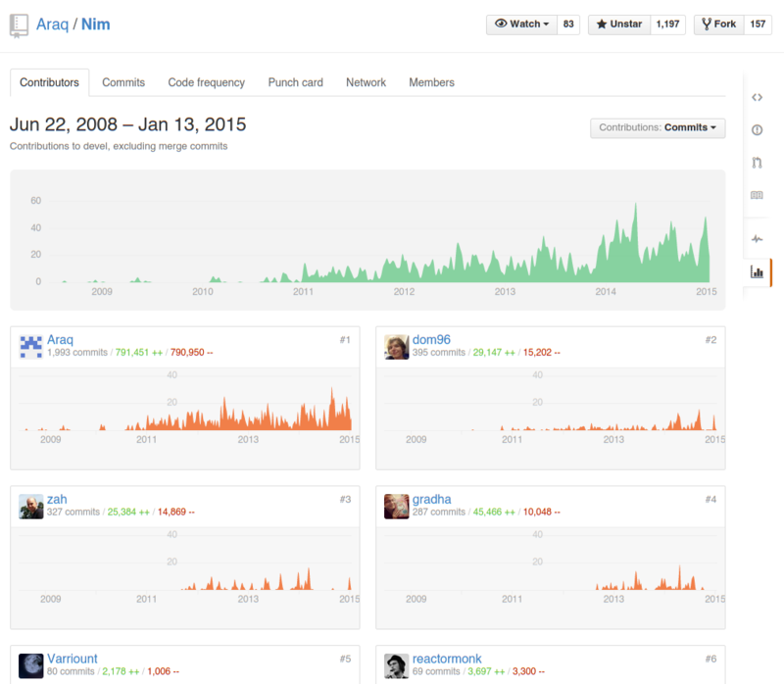Select the Contributors tab
Image resolution: width=784 pixels, height=684 pixels.
pos(50,82)
